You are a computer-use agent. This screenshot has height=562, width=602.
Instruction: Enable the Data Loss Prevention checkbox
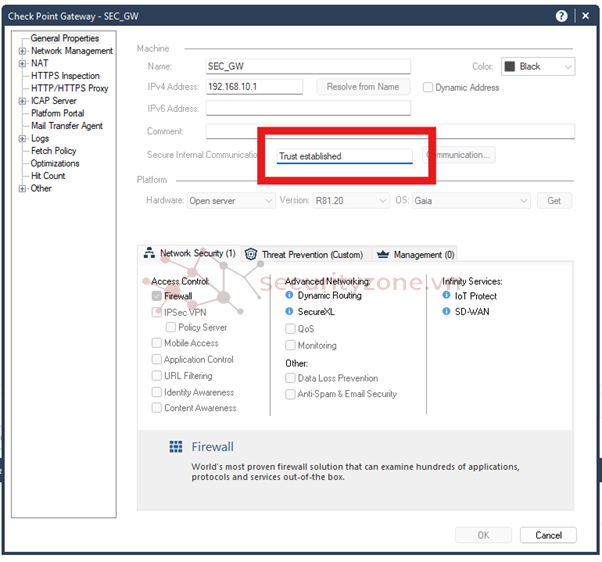click(x=290, y=378)
